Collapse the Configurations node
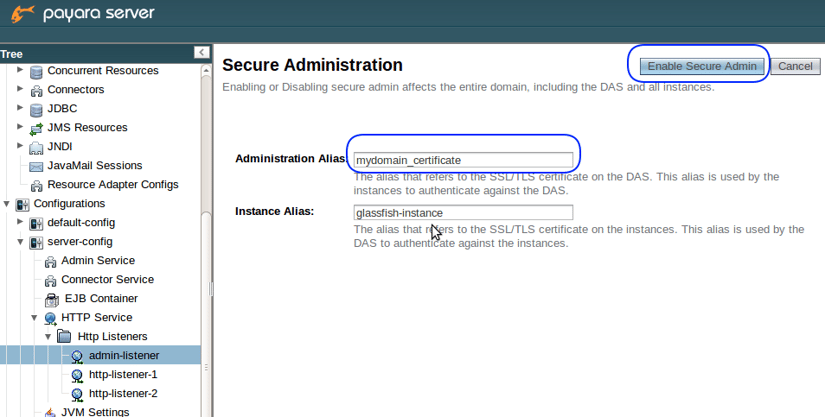The height and width of the screenshot is (417, 825). [x=6, y=204]
